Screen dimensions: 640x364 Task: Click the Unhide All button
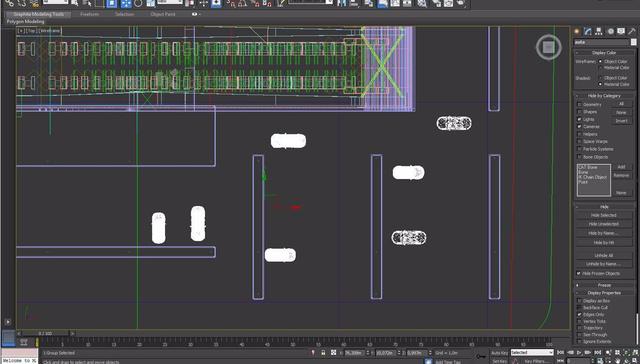click(x=604, y=255)
